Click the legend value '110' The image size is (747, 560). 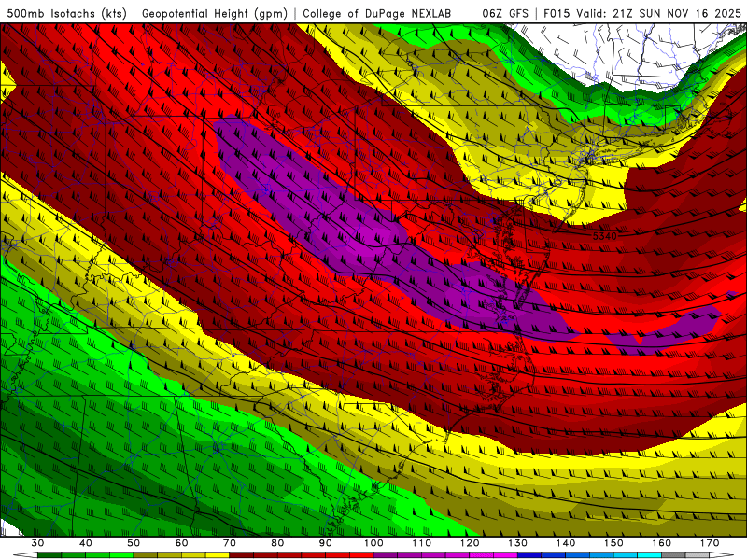[x=422, y=543]
